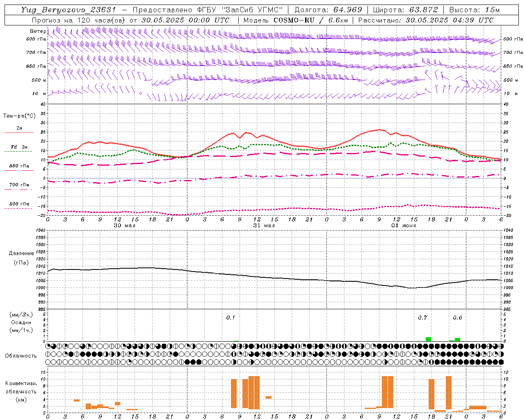Viewport: 525px width, 420px height.
Task: Click the (мм/3ч.) precipitation unit label
Action: click(x=21, y=315)
